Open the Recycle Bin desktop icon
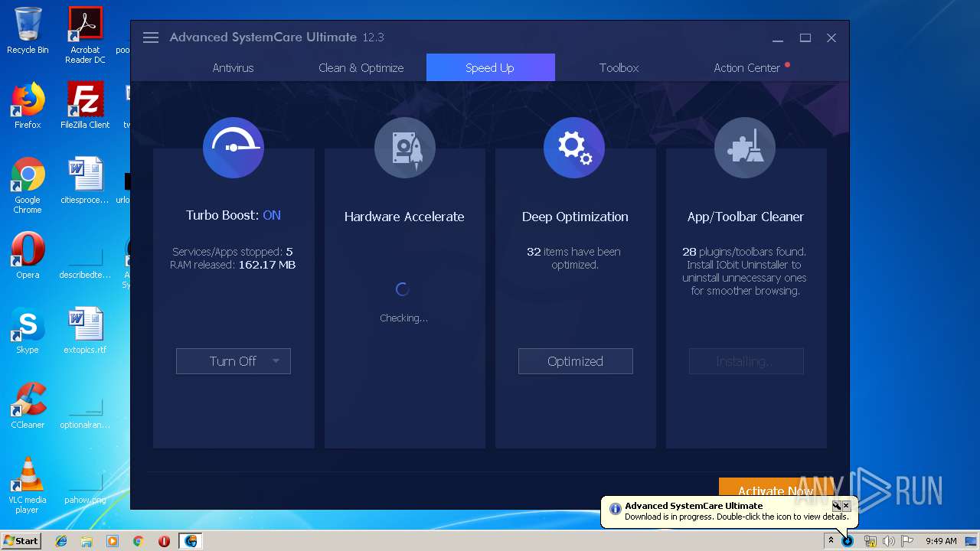Image resolution: width=980 pixels, height=551 pixels. pyautogui.click(x=28, y=31)
